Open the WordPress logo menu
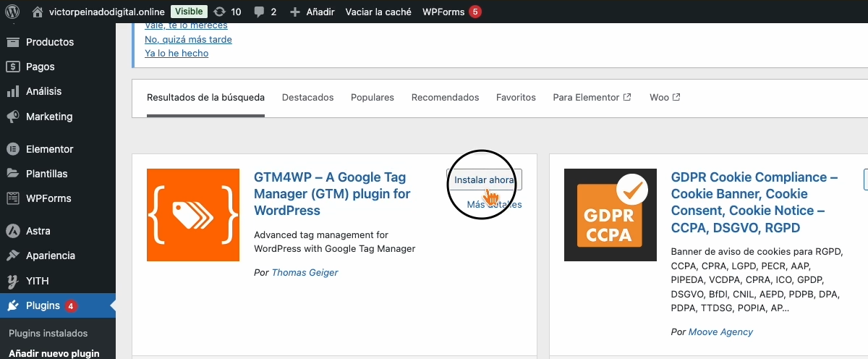The height and width of the screenshot is (359, 868). coord(12,12)
